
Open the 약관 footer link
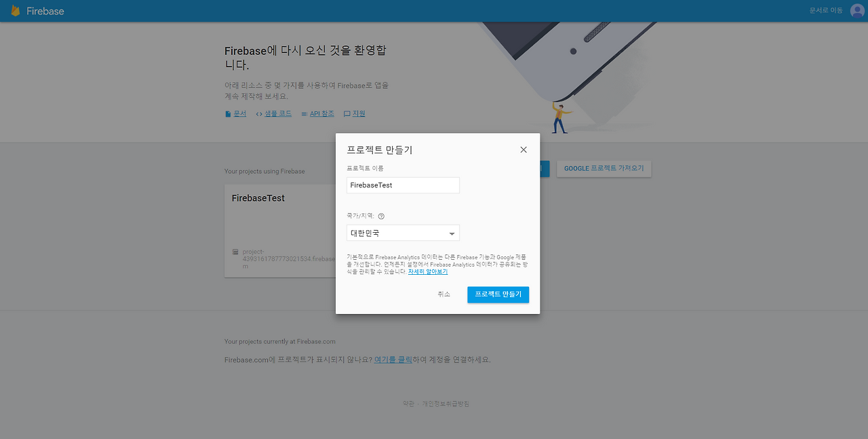408,404
